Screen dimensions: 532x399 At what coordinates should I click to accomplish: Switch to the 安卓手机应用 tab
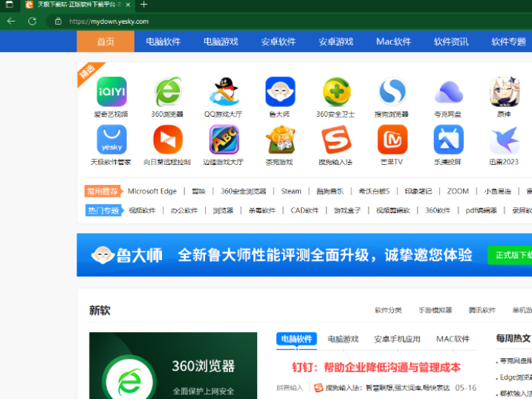pos(397,339)
